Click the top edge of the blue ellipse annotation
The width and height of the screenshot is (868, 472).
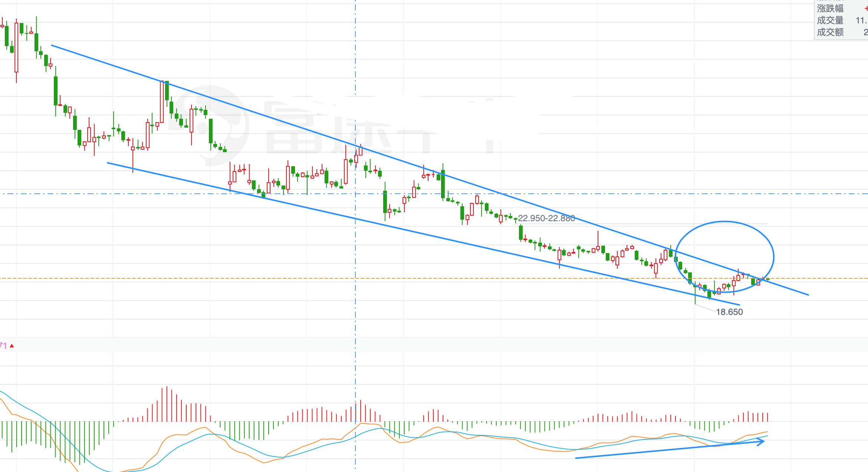[x=724, y=222]
